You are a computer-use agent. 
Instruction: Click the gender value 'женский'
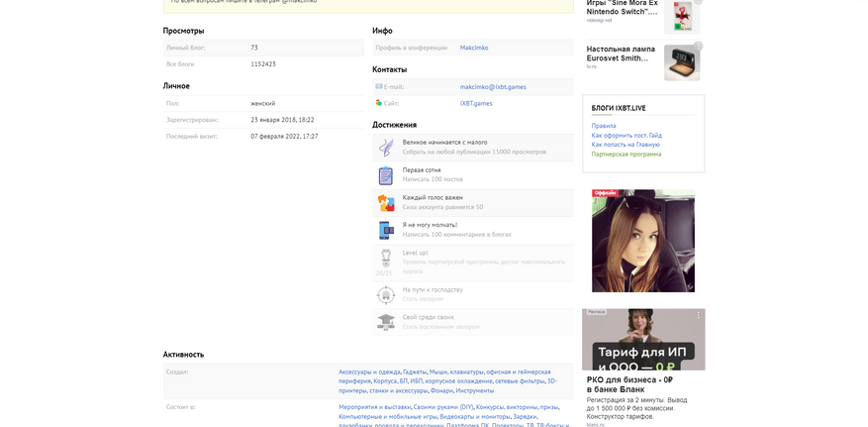pos(263,104)
